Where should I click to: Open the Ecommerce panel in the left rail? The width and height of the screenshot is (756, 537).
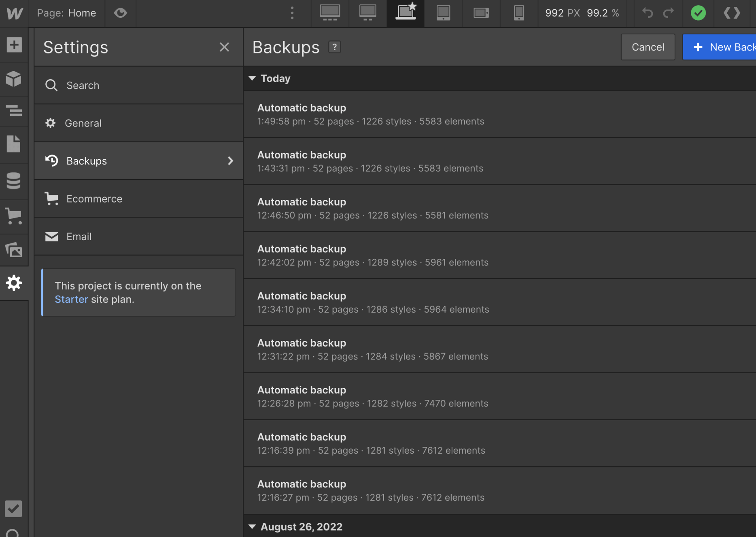point(14,216)
